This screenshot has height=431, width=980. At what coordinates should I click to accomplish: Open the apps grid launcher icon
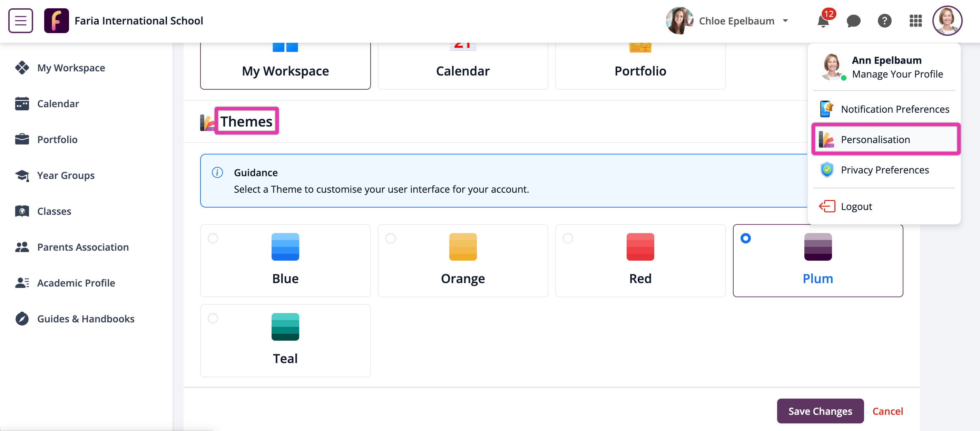coord(915,21)
